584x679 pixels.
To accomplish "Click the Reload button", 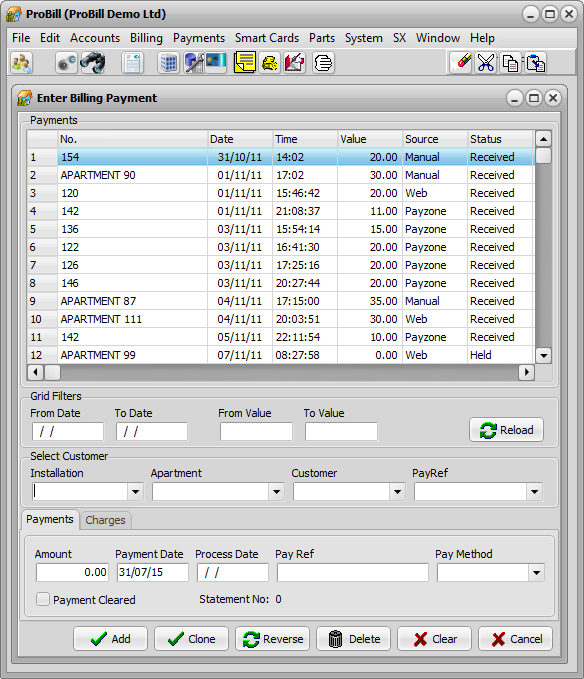I will click(506, 430).
